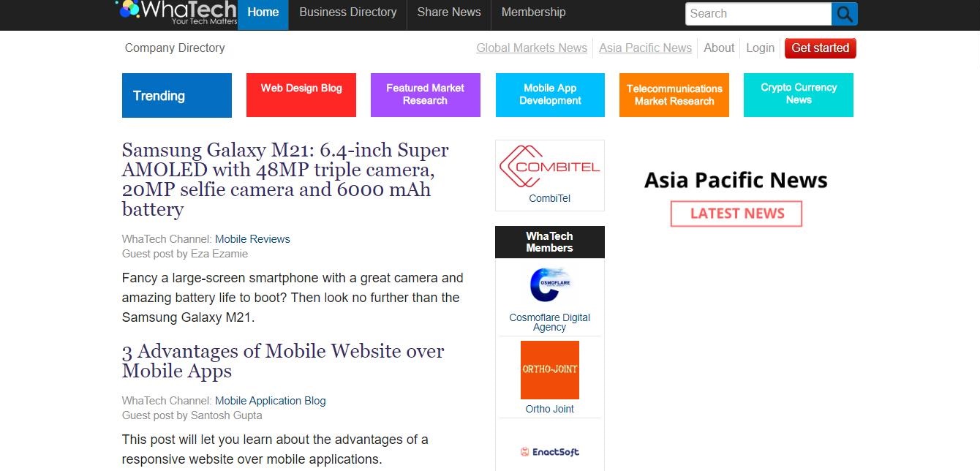Open the red Web Design Blog tile
This screenshot has height=471, width=980.
(301, 95)
